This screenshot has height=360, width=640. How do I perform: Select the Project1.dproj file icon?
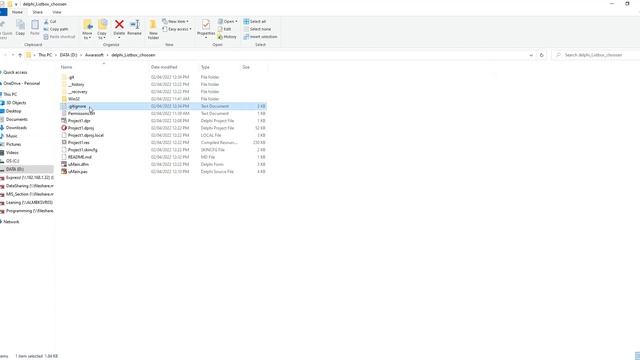pyautogui.click(x=64, y=128)
